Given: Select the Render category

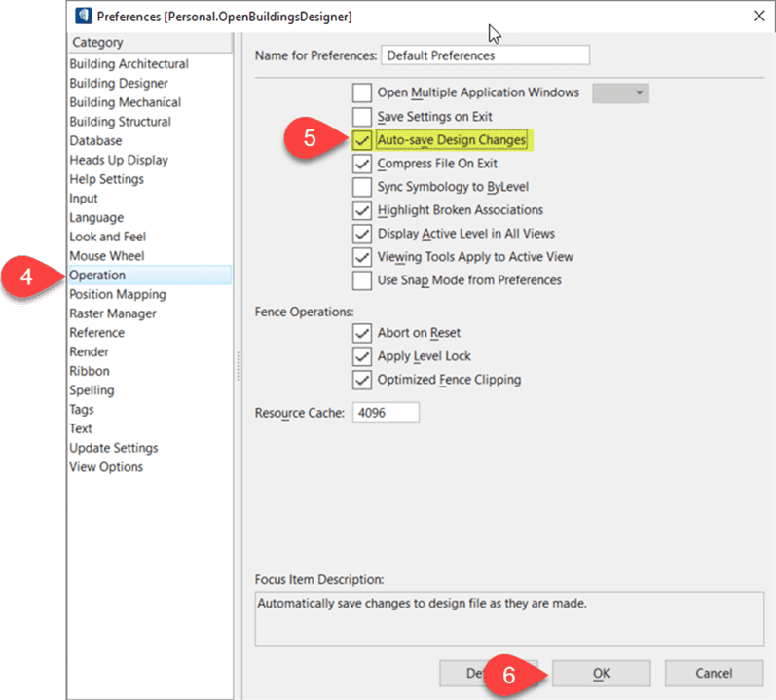Looking at the screenshot, I should (150, 351).
